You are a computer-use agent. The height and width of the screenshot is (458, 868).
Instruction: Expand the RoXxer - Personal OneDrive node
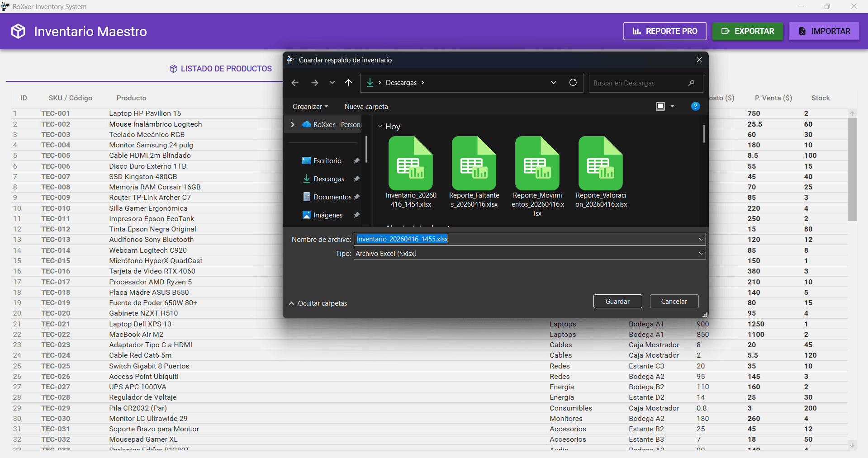(293, 125)
